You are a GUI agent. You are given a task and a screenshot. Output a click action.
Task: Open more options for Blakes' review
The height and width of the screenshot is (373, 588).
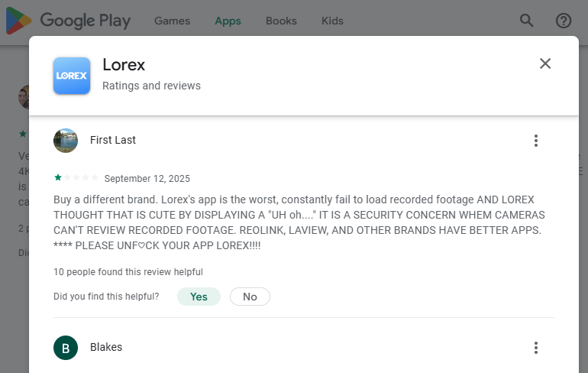click(536, 348)
